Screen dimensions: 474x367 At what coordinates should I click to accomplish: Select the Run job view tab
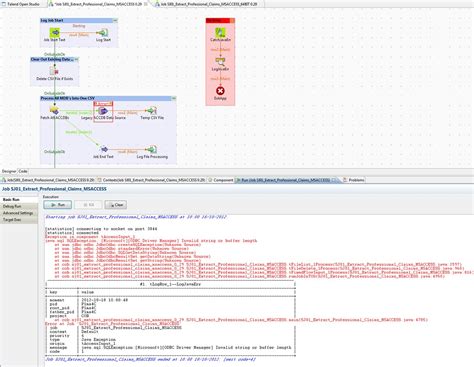pos(286,180)
